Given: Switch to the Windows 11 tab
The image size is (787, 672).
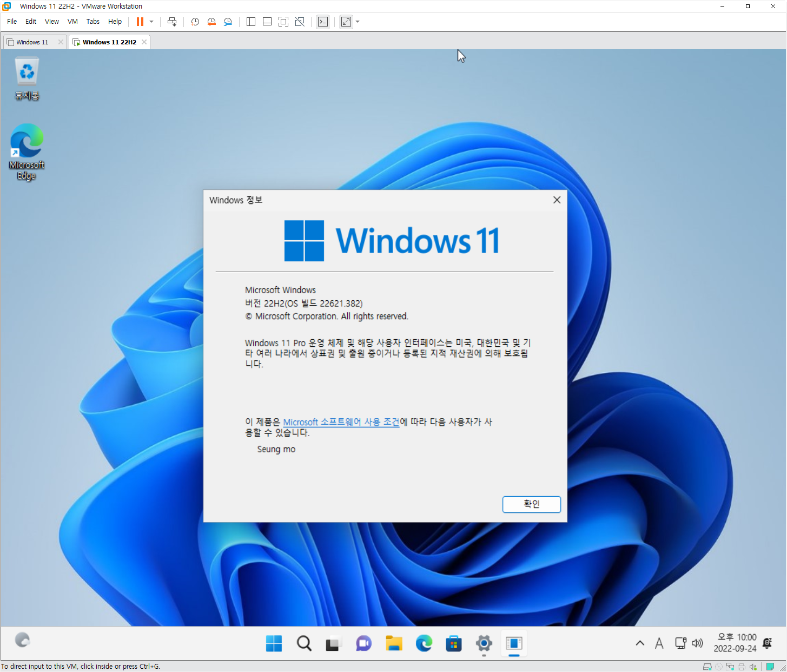Looking at the screenshot, I should (x=32, y=42).
